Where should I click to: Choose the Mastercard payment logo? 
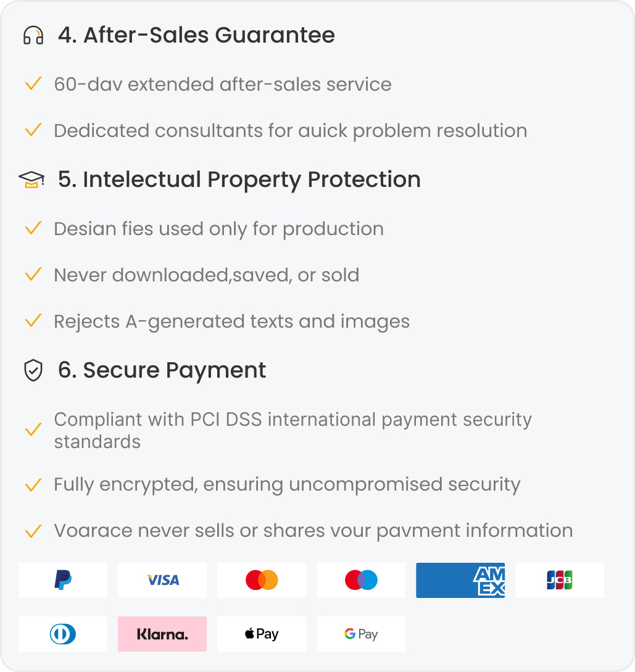coord(262,580)
